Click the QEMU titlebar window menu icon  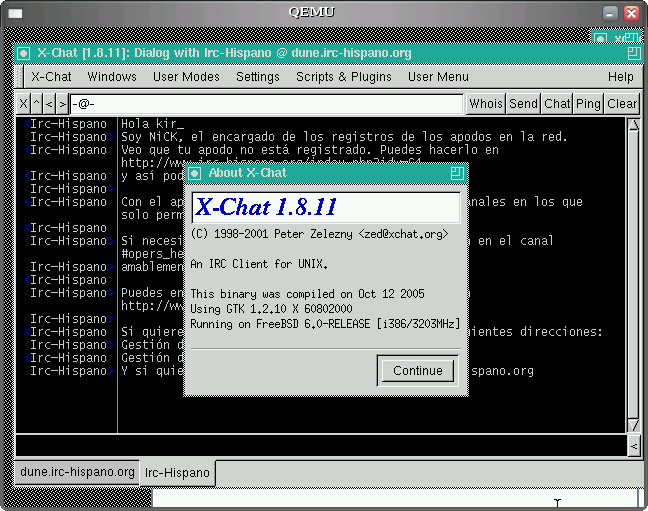point(15,14)
